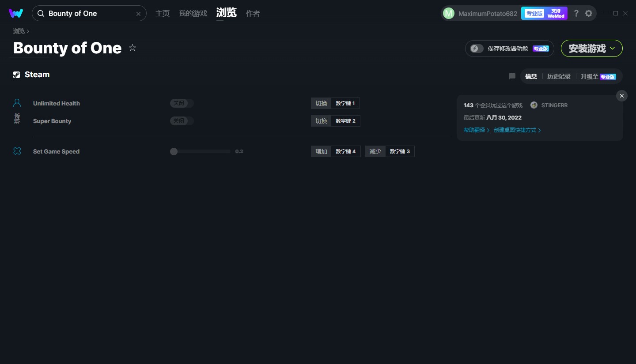
Task: Select the 信息 tab
Action: (531, 76)
